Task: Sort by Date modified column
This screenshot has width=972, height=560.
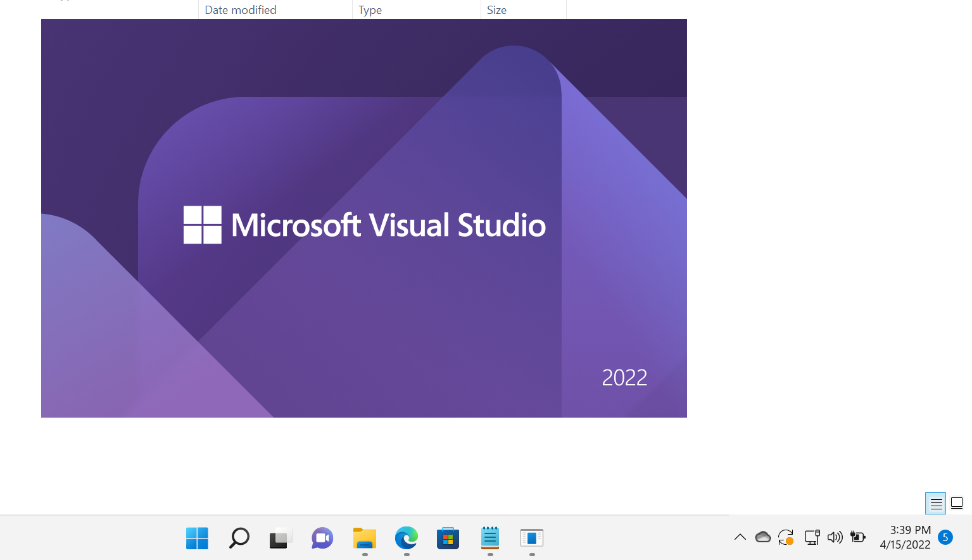Action: pos(275,9)
